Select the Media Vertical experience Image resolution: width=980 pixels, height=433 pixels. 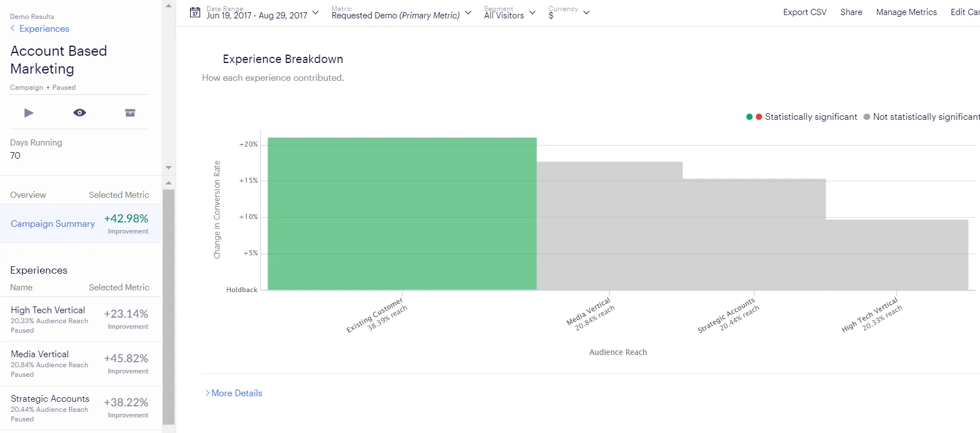(x=81, y=363)
